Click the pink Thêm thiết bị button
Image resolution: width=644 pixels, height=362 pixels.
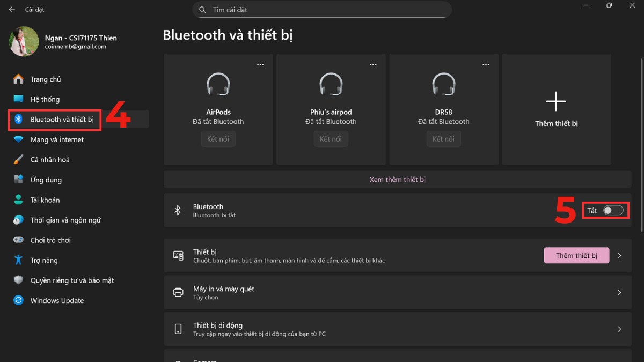pos(576,255)
